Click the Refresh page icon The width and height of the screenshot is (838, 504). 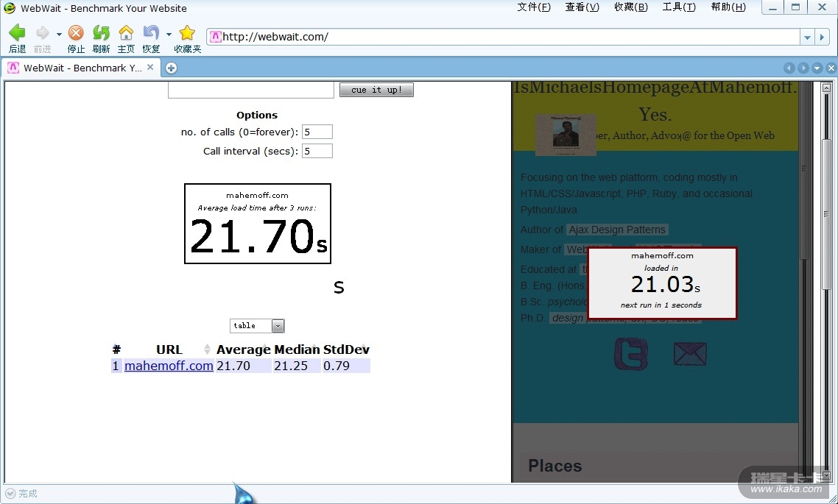[101, 33]
